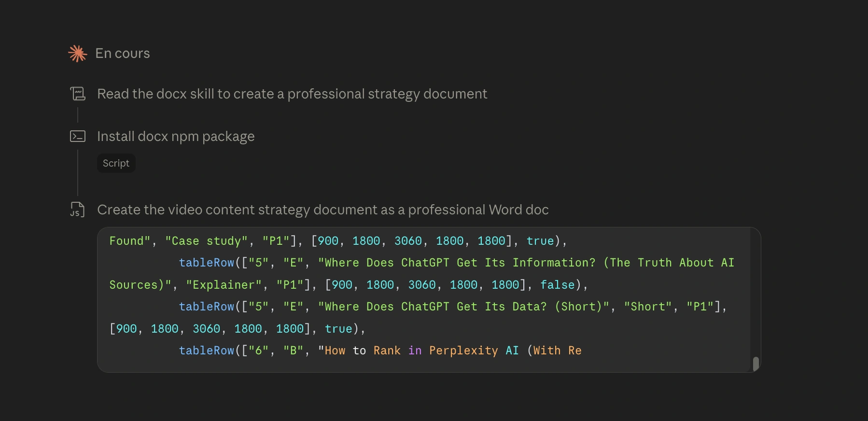Image resolution: width=868 pixels, height=421 pixels.
Task: Open step 'Read the docx skill to create a professional strategy document'
Action: pos(292,94)
